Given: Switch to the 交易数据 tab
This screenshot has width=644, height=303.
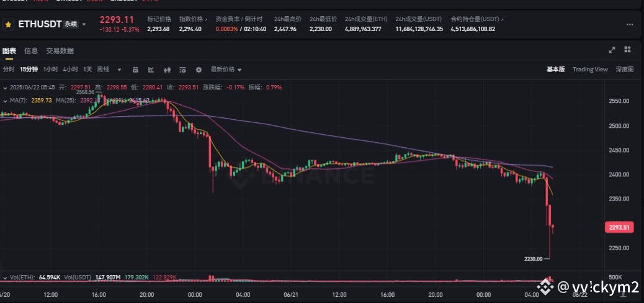Looking at the screenshot, I should [60, 51].
